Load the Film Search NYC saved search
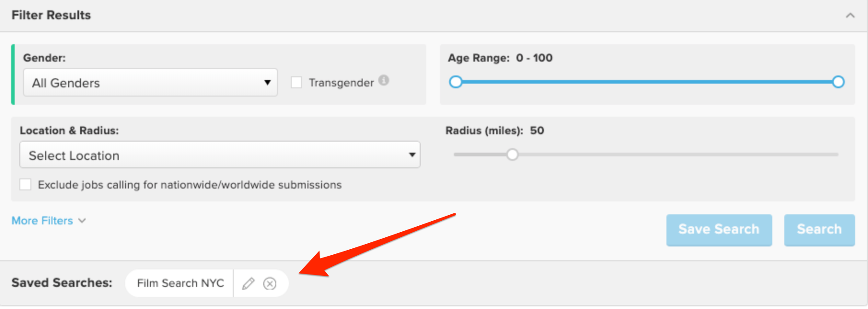This screenshot has height=309, width=868. (x=180, y=283)
